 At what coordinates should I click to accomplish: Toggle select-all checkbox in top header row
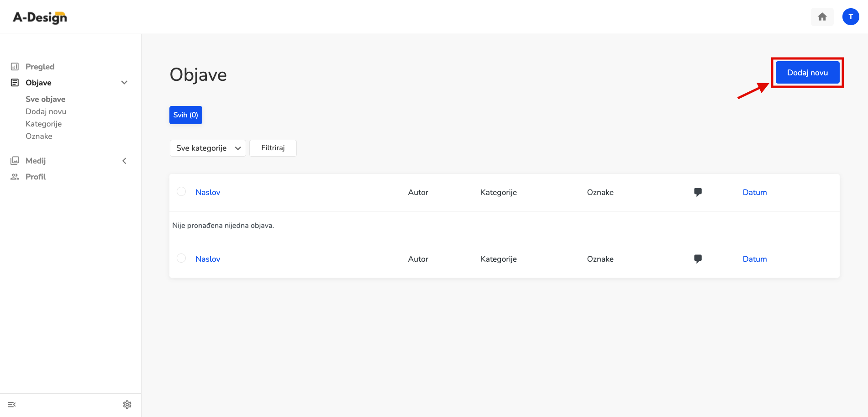coord(181,191)
